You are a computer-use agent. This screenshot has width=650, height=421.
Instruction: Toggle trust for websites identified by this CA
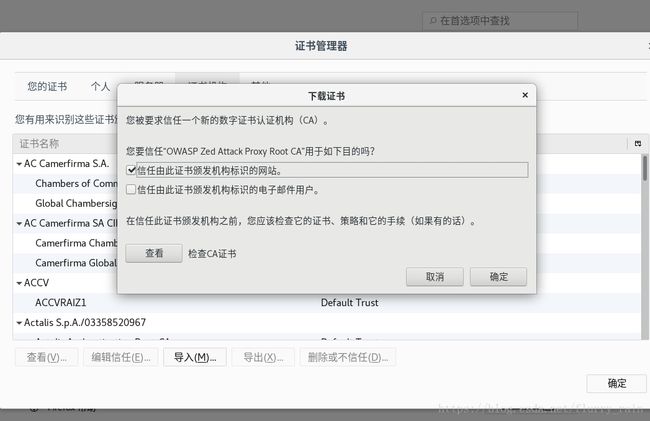pyautogui.click(x=131, y=170)
